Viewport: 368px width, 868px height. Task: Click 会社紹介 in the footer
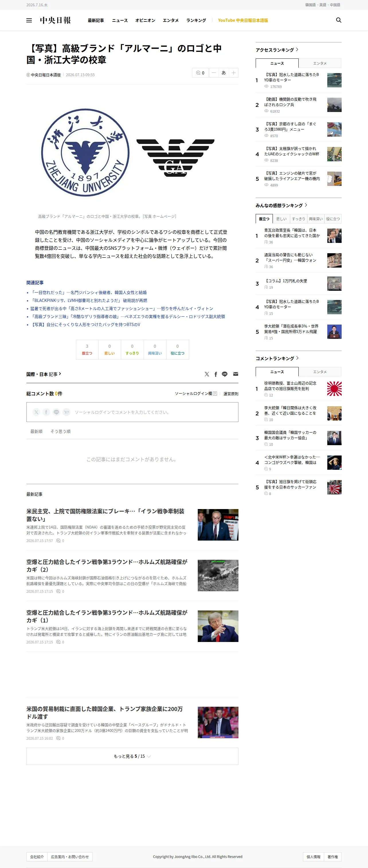pyautogui.click(x=37, y=857)
